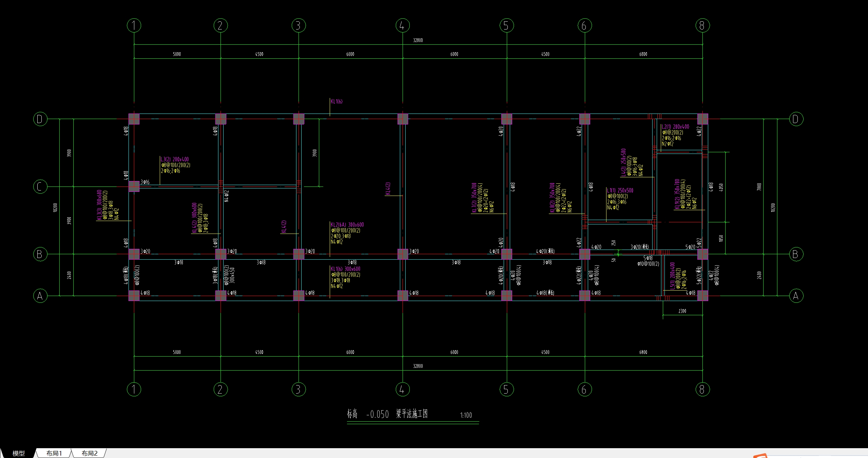Screen dimensions: 868x458
Task: Select the 2Φ20;3Φ18 line under KL2(6A)
Action: pos(341,236)
